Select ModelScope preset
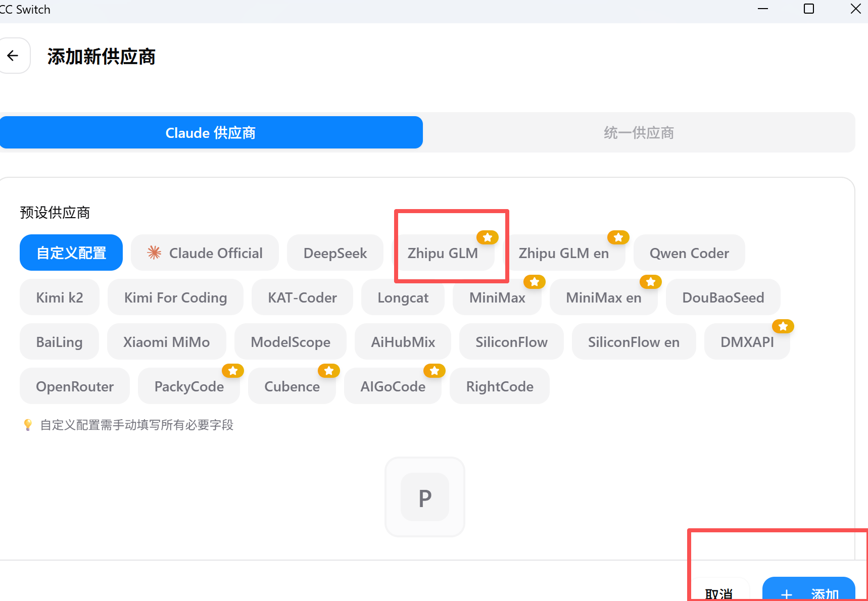The width and height of the screenshot is (868, 601). 291,341
